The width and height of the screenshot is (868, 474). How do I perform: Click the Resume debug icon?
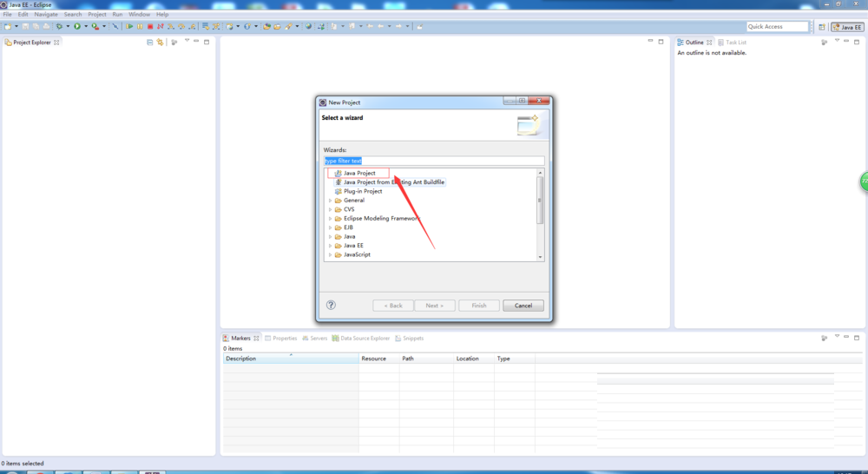pyautogui.click(x=129, y=27)
